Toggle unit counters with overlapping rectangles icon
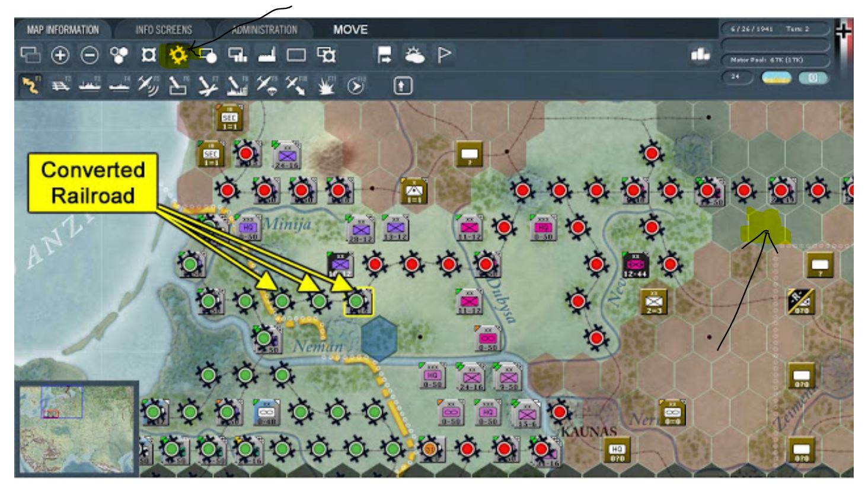 pyautogui.click(x=31, y=55)
